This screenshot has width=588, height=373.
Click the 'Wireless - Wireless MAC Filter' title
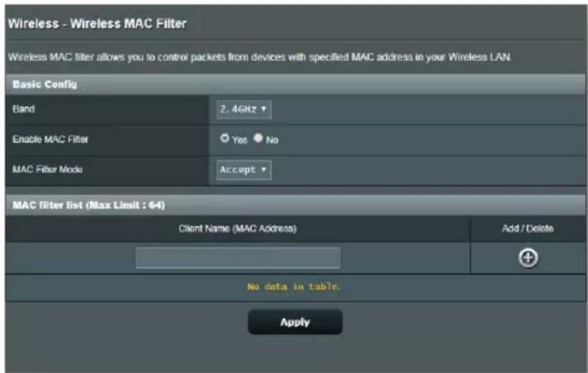97,24
